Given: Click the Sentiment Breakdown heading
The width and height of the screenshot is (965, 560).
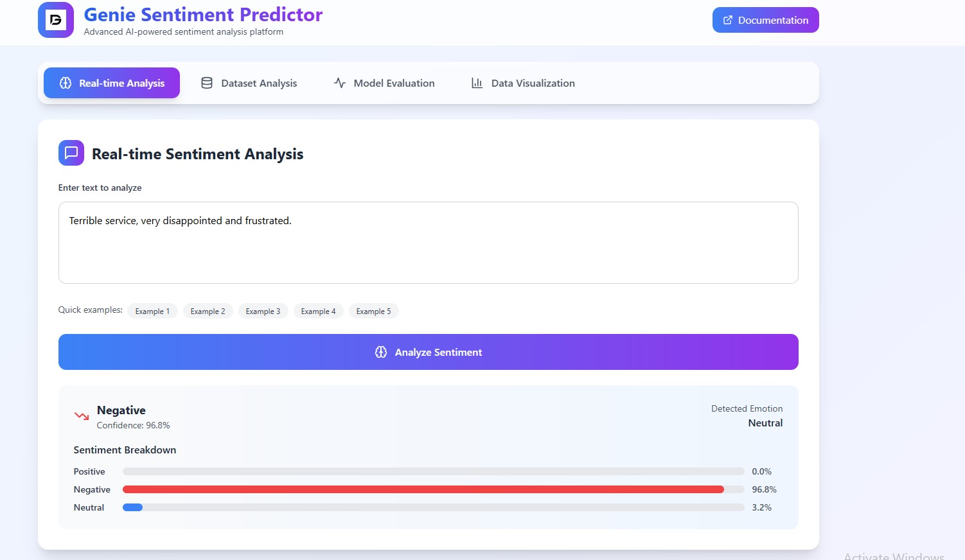Looking at the screenshot, I should click(x=125, y=450).
